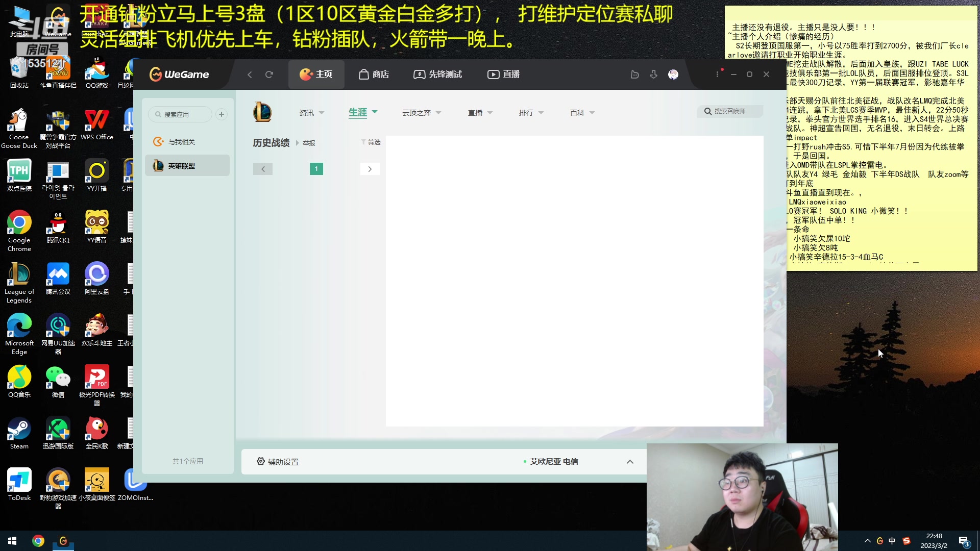The image size is (980, 551).
Task: Open 微信 WeChat desktop icon
Action: 58,382
